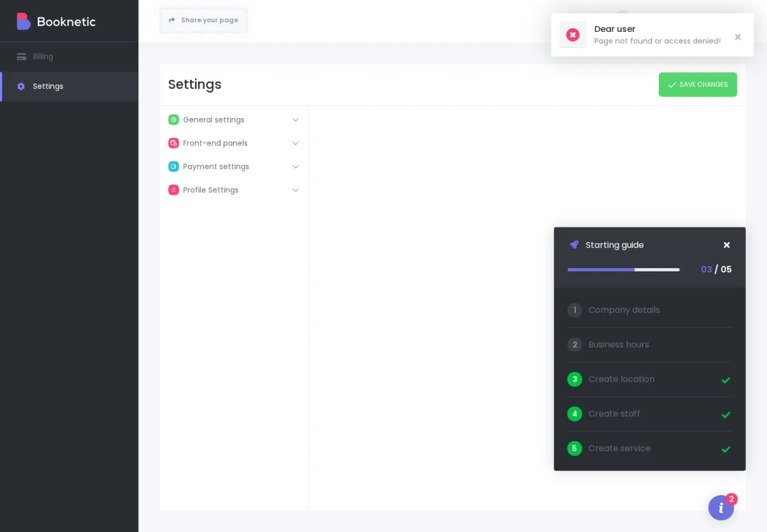Click the rocket icon in Starting guide
Screen dimensions: 767x532
pos(574,245)
